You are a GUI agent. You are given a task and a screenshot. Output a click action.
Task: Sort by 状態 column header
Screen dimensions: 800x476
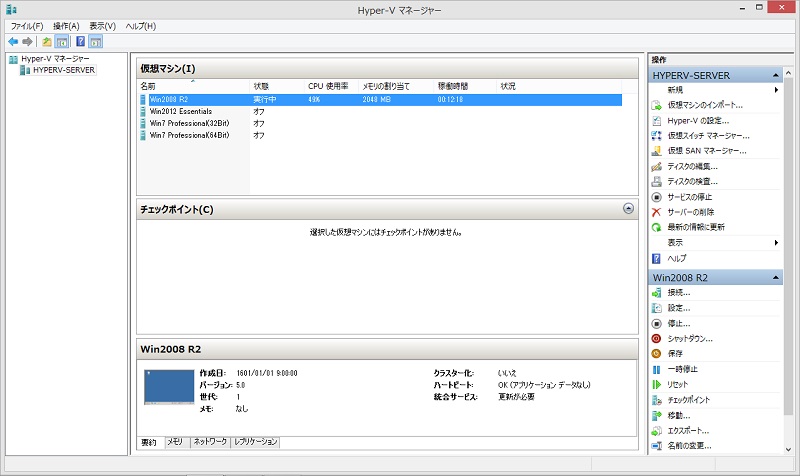277,87
